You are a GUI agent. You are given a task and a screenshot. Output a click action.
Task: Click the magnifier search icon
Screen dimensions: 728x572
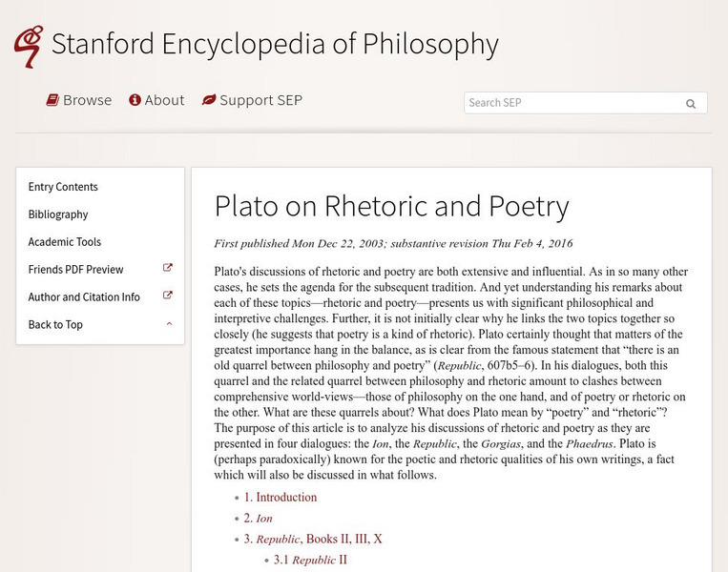(691, 103)
